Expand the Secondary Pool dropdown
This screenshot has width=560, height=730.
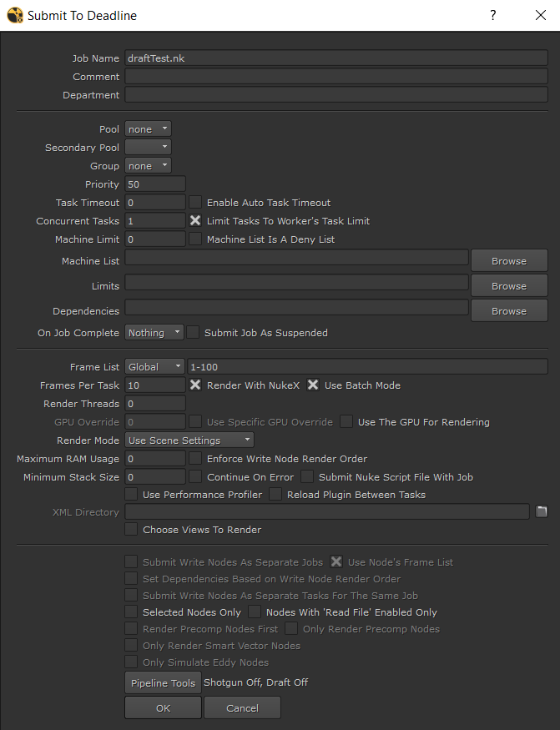click(x=148, y=148)
